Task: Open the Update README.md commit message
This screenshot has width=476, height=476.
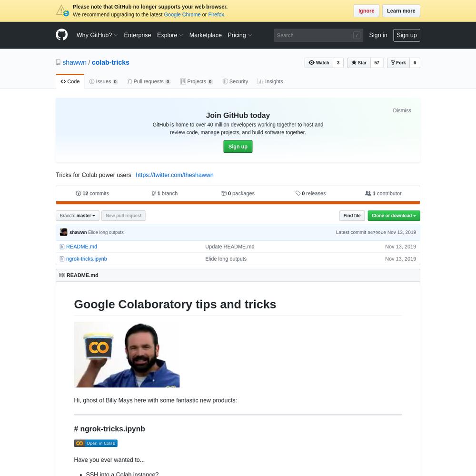Action: coord(230,247)
